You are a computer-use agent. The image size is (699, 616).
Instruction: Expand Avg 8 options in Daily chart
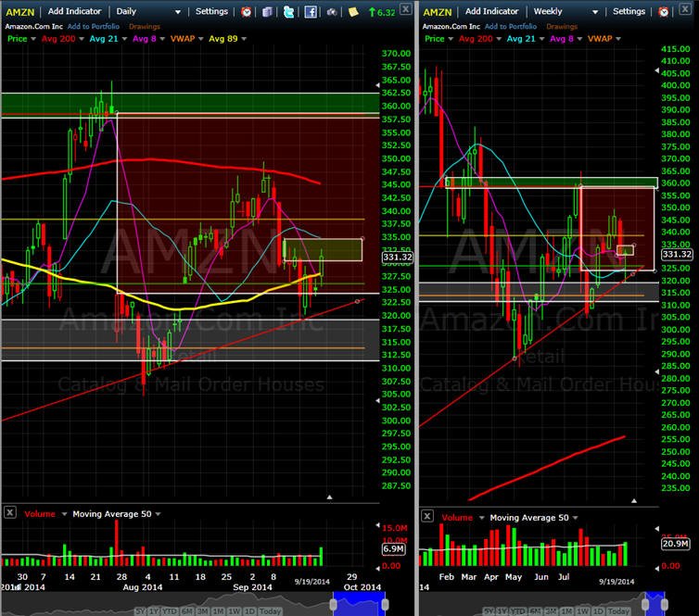coord(162,39)
